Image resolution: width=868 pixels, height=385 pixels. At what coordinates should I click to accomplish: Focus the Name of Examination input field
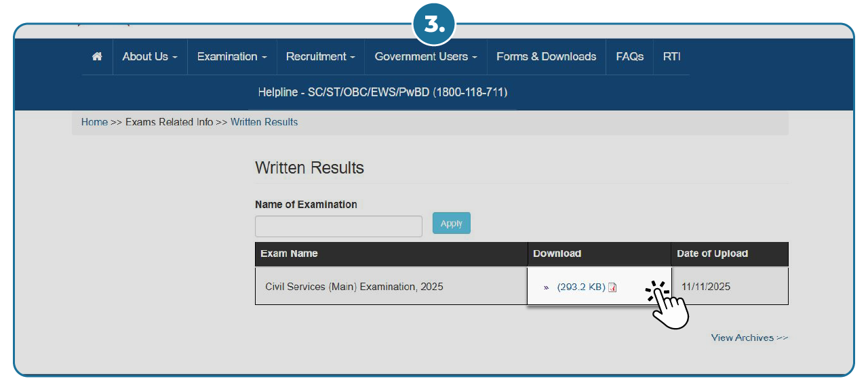coord(338,226)
